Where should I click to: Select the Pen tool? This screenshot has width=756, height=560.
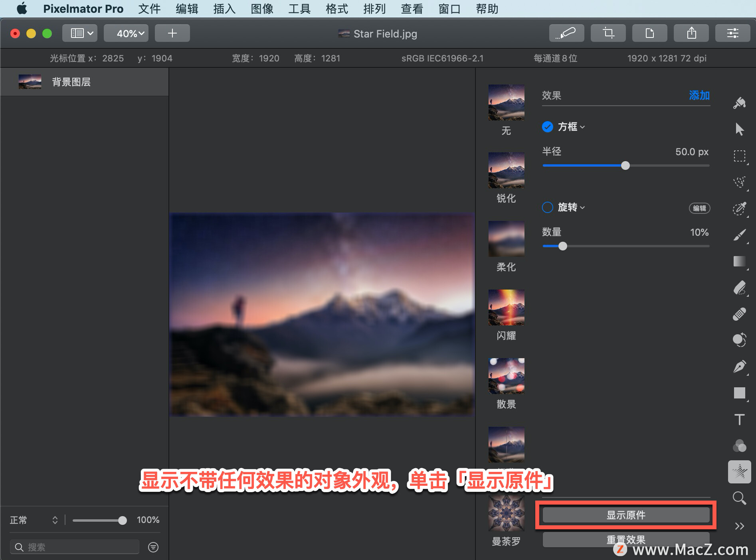(740, 367)
